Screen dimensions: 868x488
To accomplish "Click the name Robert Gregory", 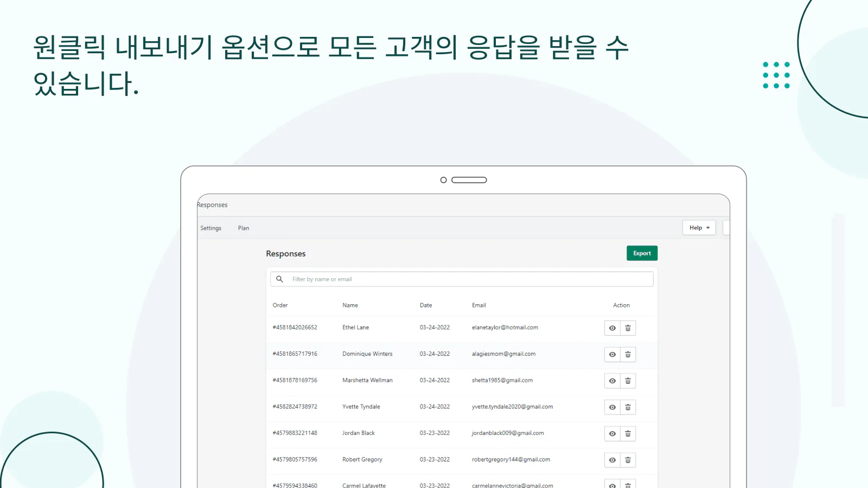I will tap(362, 460).
